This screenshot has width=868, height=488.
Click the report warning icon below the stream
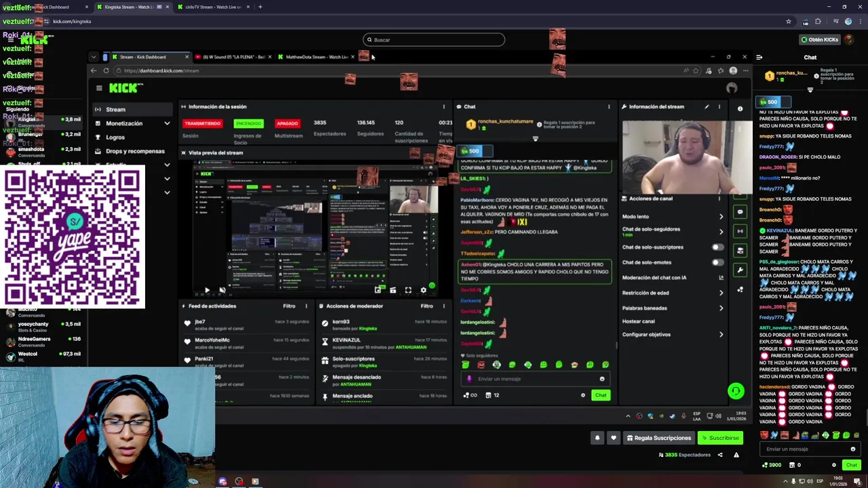[x=736, y=455]
